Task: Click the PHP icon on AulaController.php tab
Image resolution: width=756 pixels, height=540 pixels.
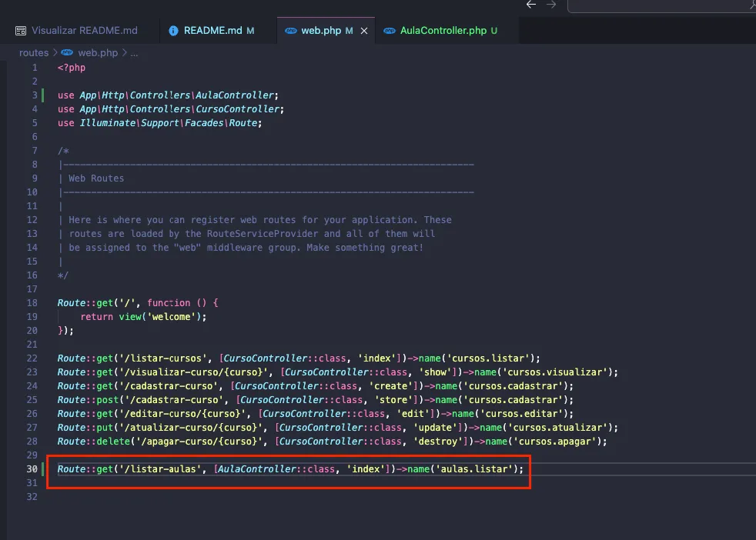Action: (x=390, y=31)
